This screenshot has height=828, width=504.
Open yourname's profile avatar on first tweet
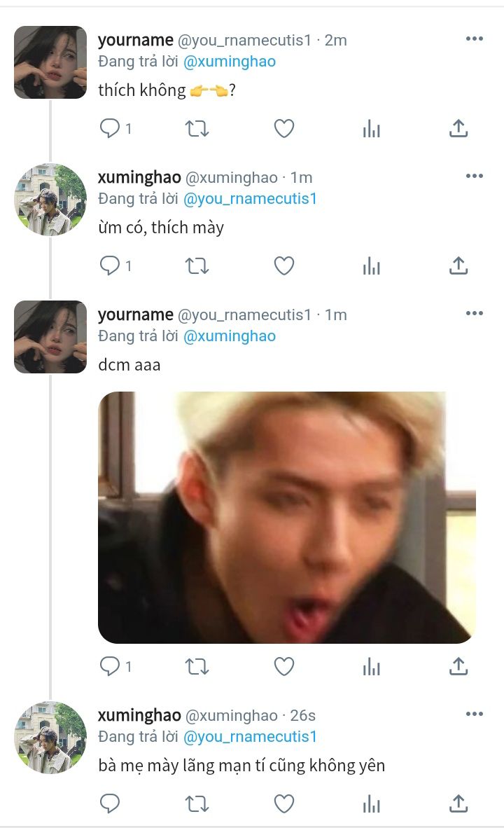pos(50,62)
